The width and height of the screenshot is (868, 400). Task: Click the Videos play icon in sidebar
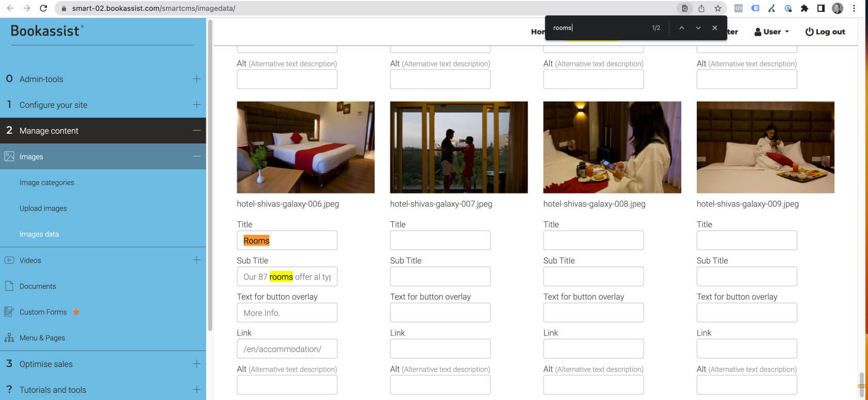point(9,260)
